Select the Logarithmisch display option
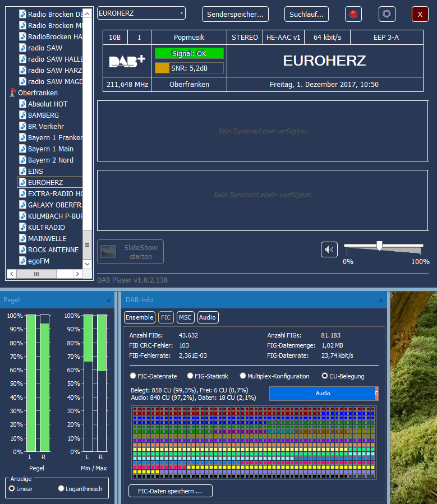Screen dimensions: 437x504 (62, 489)
